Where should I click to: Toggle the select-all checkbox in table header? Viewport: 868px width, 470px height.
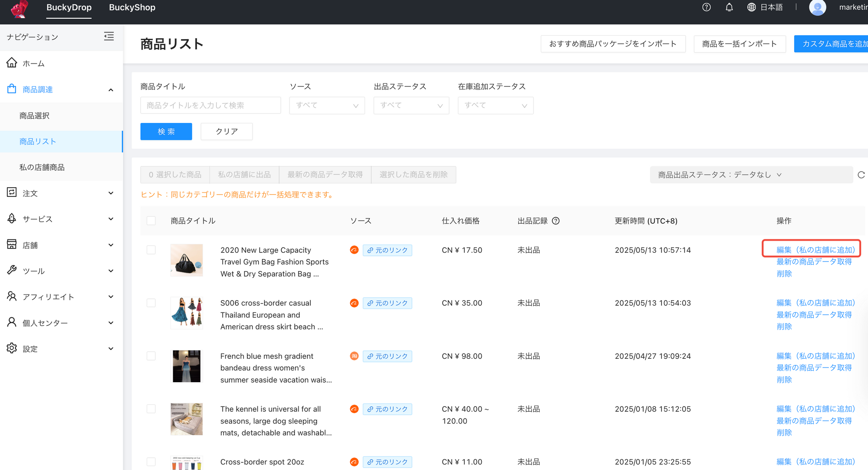pos(151,221)
